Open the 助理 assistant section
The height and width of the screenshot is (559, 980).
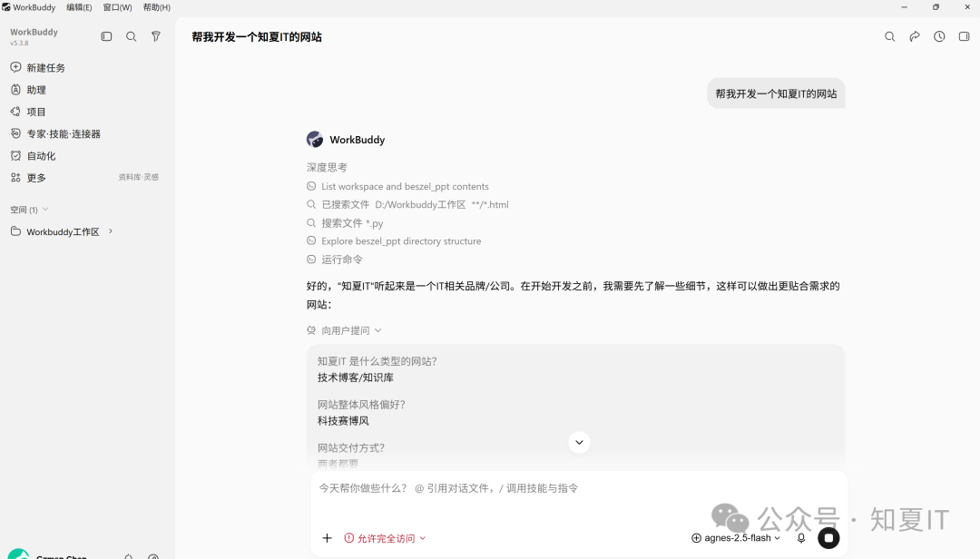tap(28, 90)
